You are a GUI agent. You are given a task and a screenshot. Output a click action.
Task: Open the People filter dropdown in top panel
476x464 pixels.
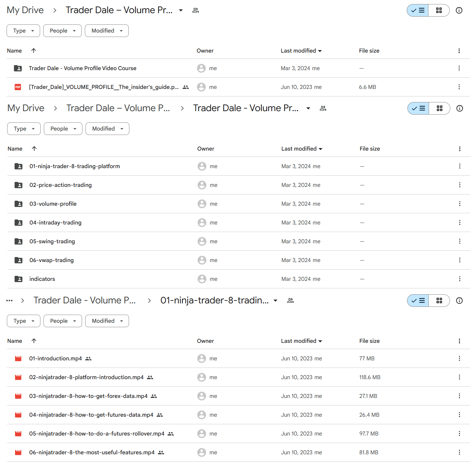[x=62, y=31]
